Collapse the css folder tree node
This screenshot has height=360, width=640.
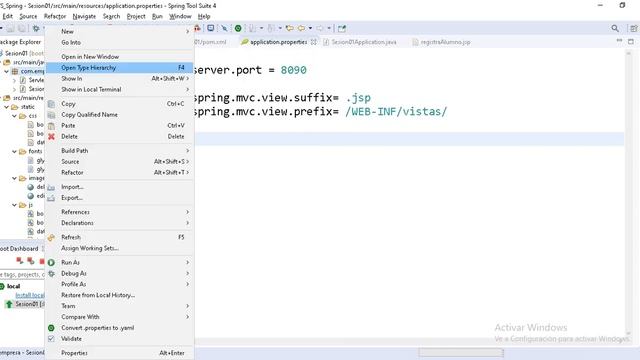click(x=14, y=116)
